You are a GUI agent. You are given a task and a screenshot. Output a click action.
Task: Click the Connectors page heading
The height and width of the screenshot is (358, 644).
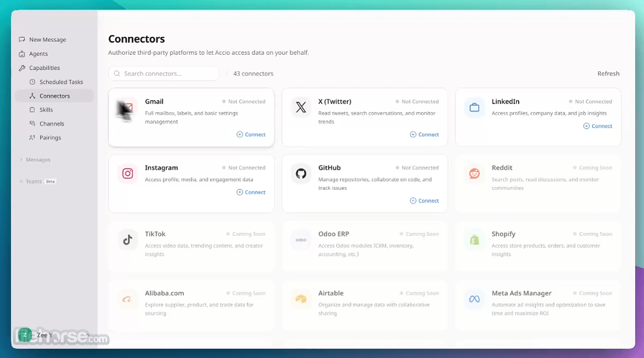point(136,39)
